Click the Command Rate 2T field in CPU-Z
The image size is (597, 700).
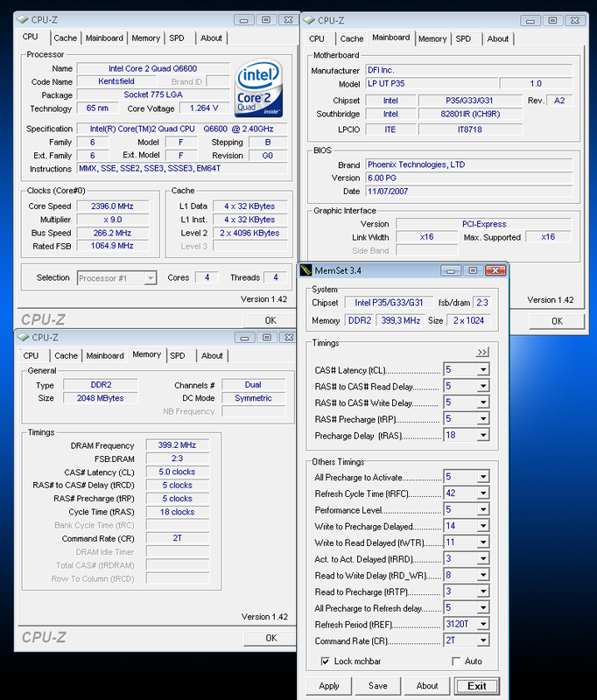click(178, 538)
